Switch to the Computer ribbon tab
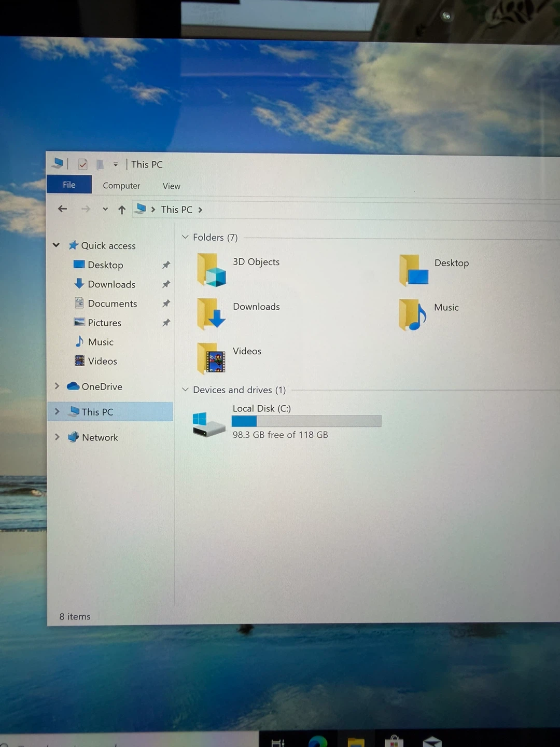The height and width of the screenshot is (747, 560). click(121, 186)
